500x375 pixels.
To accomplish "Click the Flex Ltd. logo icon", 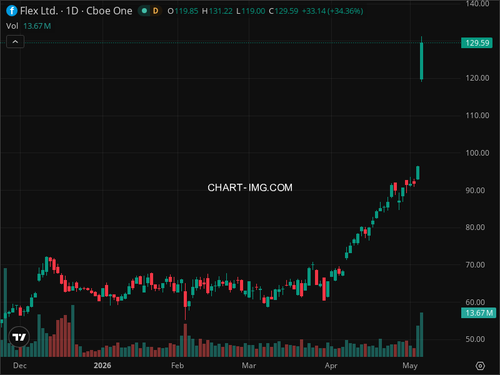I will point(12,11).
